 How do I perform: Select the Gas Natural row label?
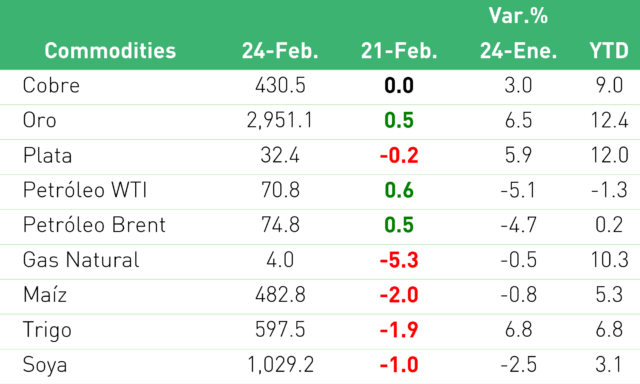click(x=81, y=260)
